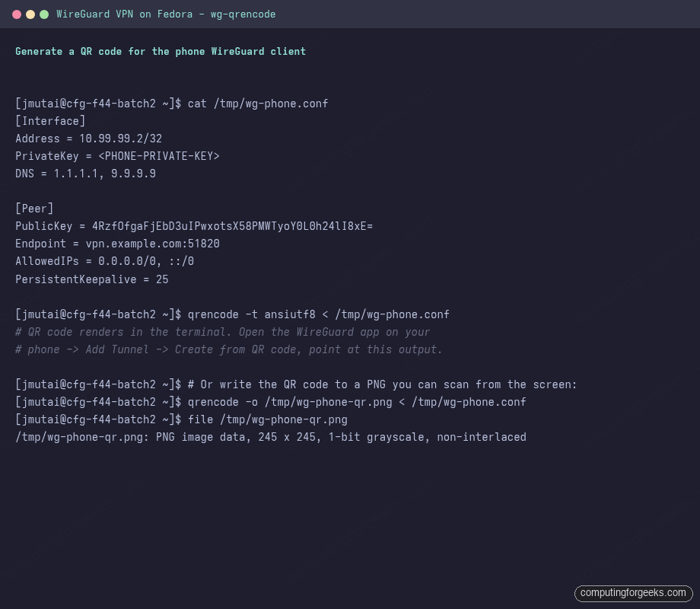Click the 'file /tmp/wg-phone-qr.png' command
700x609 pixels.
267,419
